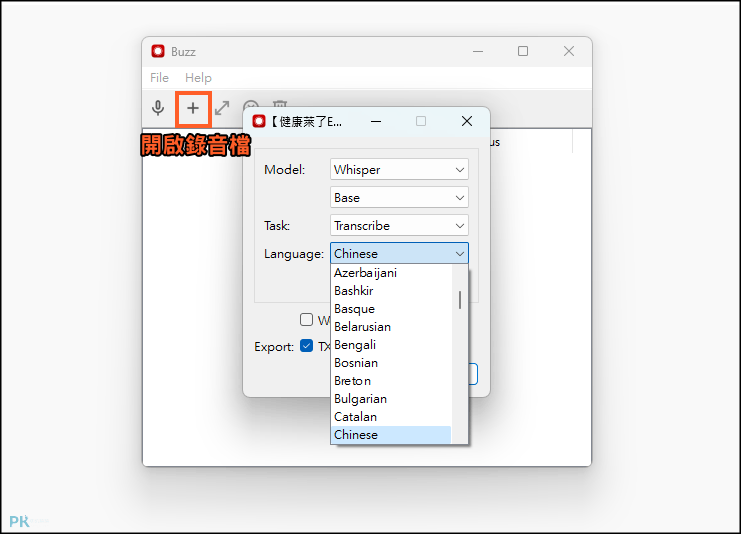
Task: Open transcript with the expand arrows icon
Action: tap(222, 108)
